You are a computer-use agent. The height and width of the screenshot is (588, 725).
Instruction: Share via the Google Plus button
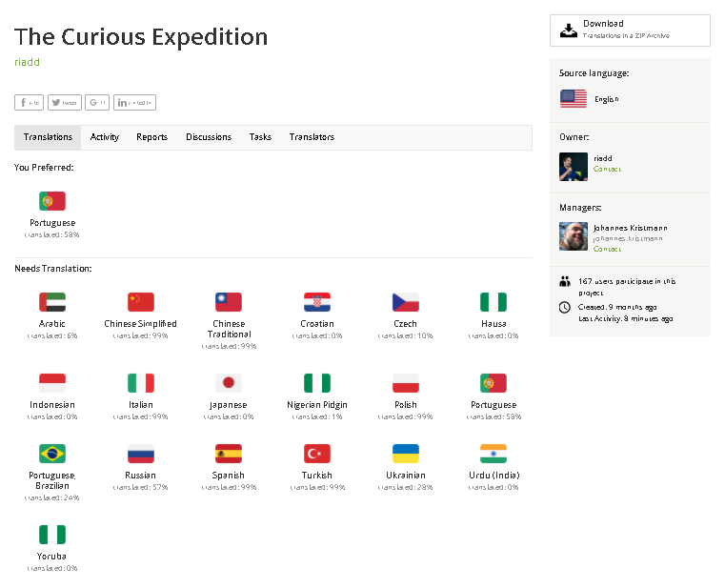click(97, 102)
